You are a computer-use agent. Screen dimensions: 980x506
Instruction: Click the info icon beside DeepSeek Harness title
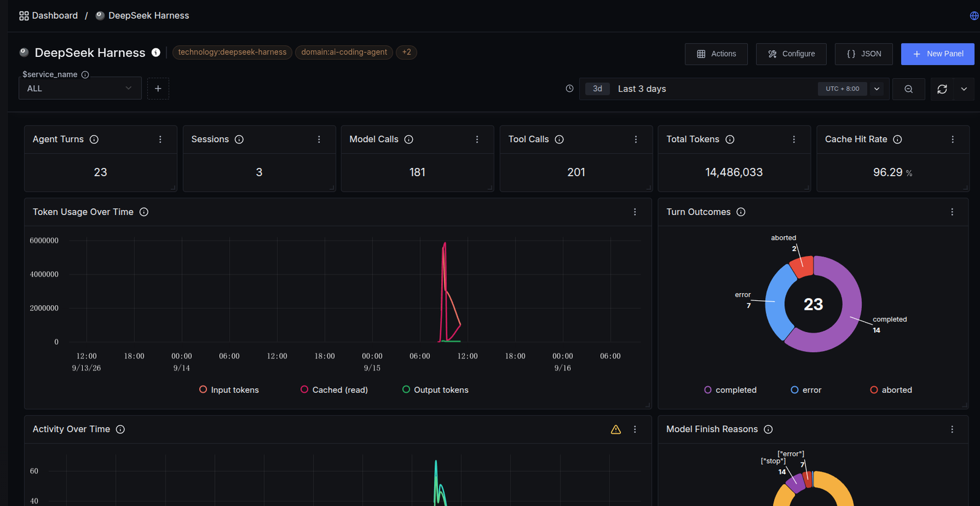click(156, 53)
